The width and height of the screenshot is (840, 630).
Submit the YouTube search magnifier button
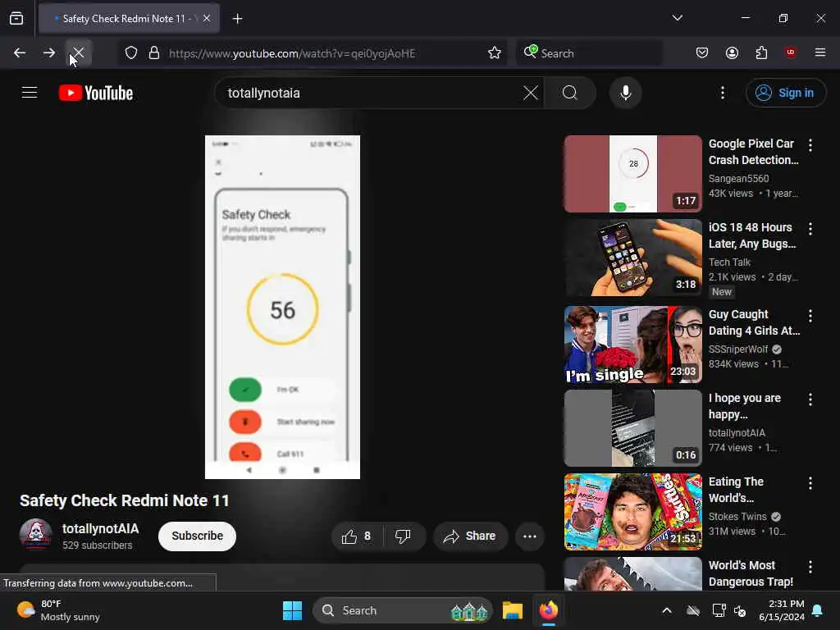(x=570, y=93)
